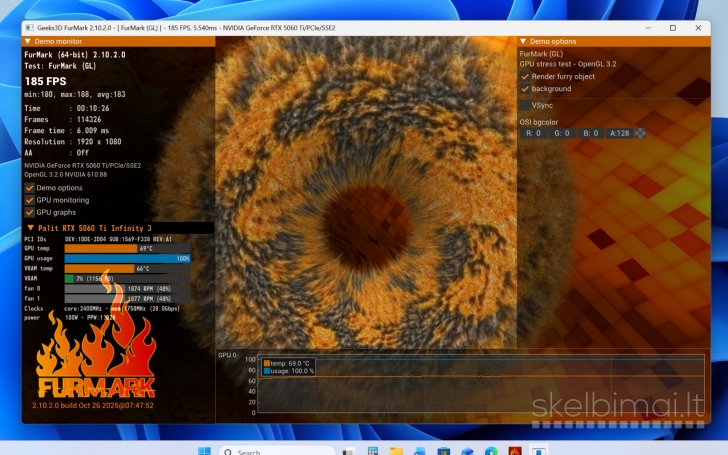Maximize the FurMark window
The height and width of the screenshot is (455, 728).
tap(673, 28)
